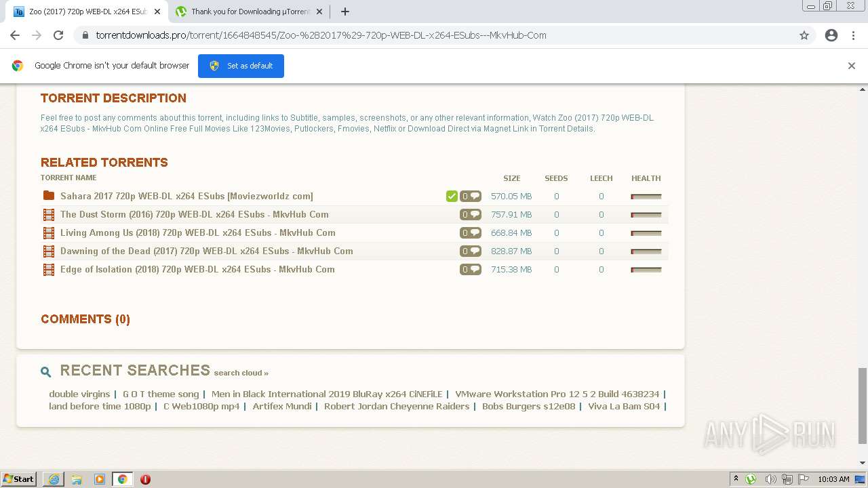Open comments bubble for Living Among Us
The height and width of the screenshot is (488, 868).
tap(471, 232)
